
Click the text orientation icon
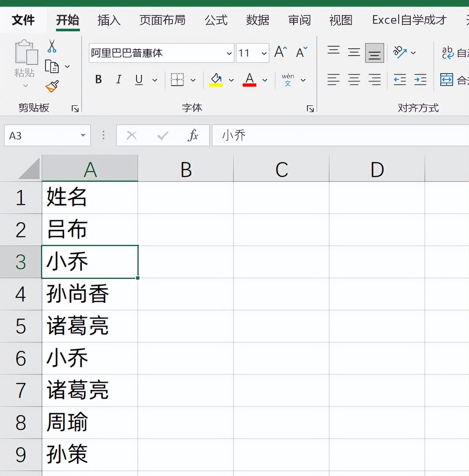(x=400, y=53)
